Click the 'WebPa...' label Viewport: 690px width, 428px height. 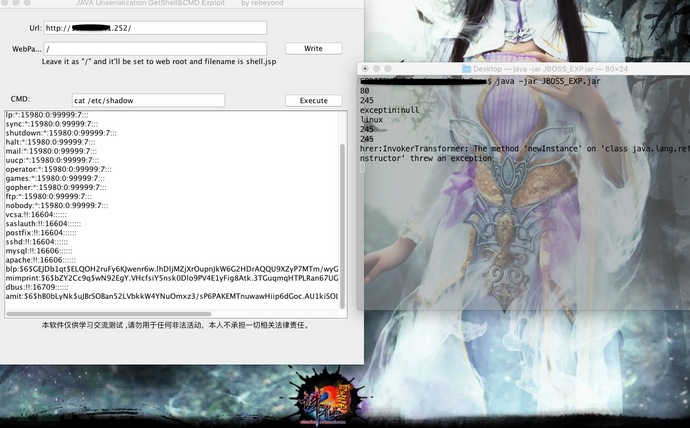26,49
